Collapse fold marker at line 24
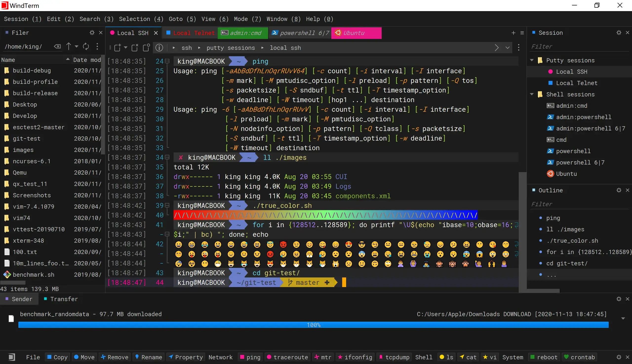 (167, 61)
